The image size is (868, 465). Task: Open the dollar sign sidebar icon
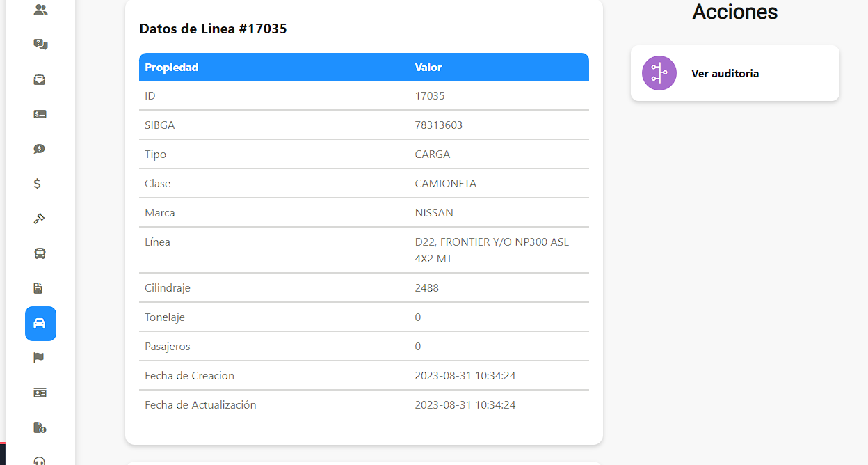point(38,184)
